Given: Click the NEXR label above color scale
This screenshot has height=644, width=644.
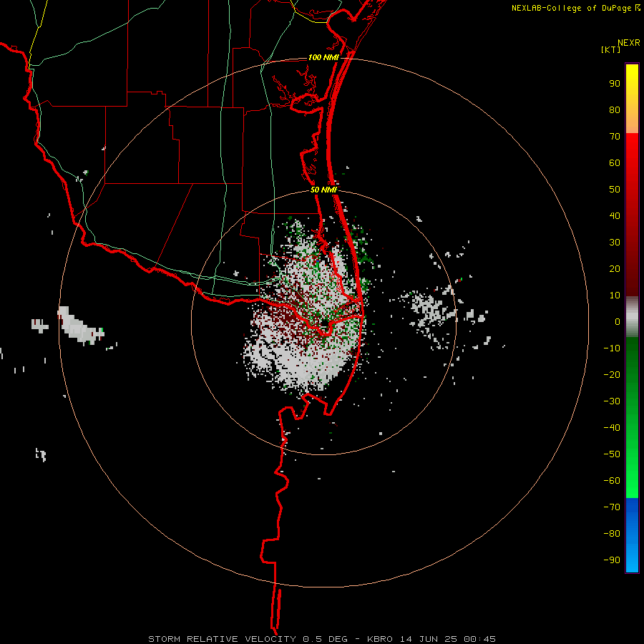Looking at the screenshot, I should coord(629,43).
